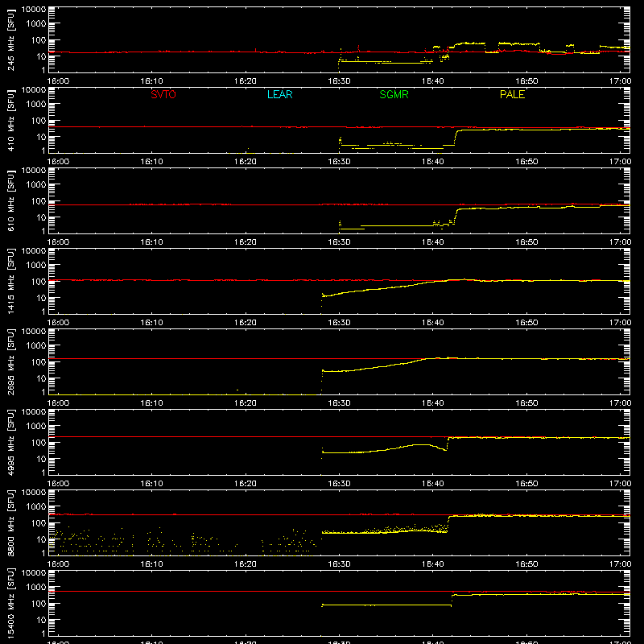Select the '4995 MHz [SFU]' axis label
The width and height of the screenshot is (644, 644).
[x=10, y=442]
